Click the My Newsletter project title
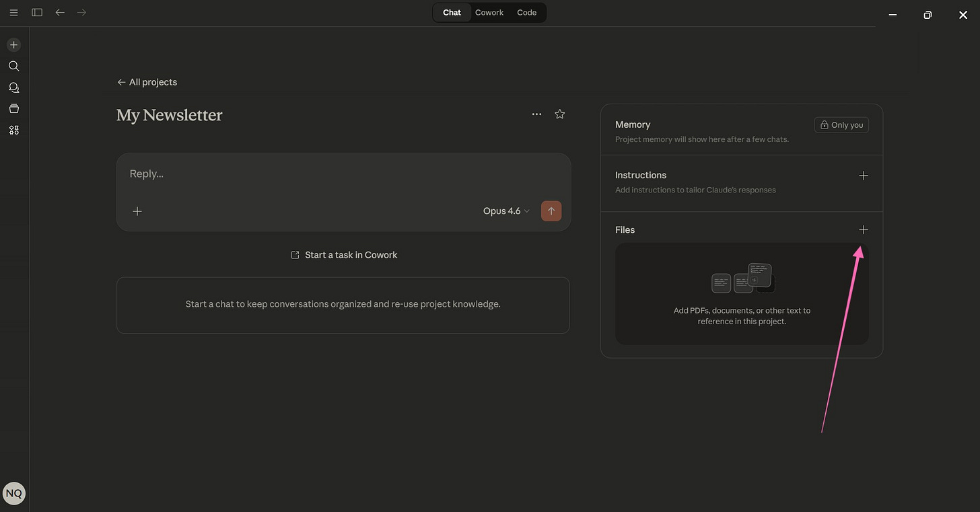The height and width of the screenshot is (512, 980). [x=169, y=115]
